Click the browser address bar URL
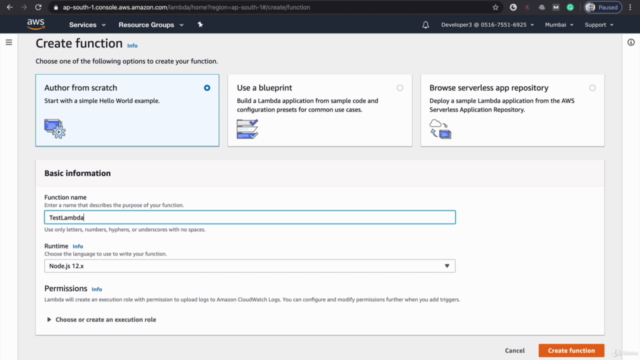Image resolution: width=640 pixels, height=360 pixels. point(186,7)
